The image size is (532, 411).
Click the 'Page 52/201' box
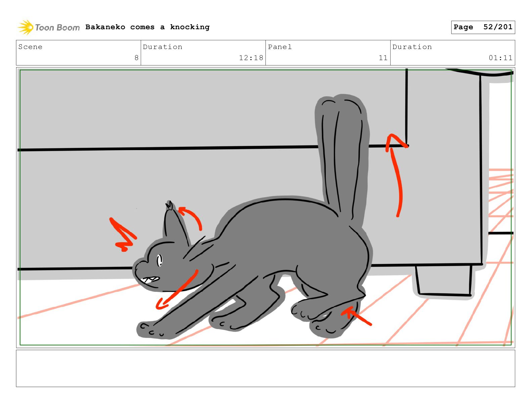click(x=483, y=27)
